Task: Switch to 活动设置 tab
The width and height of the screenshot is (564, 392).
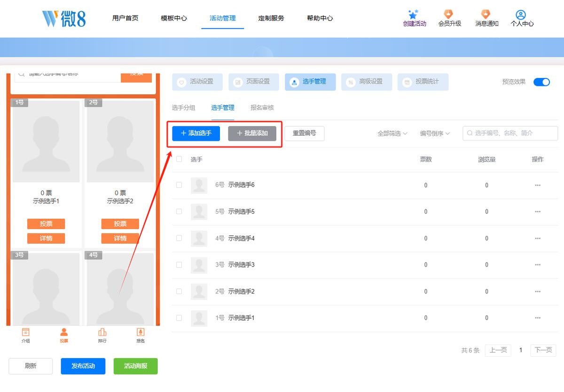Action: [197, 82]
